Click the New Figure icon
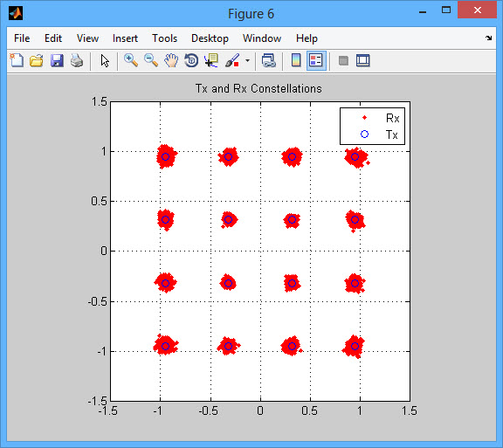Screen dimensions: 503x448 [x=17, y=60]
